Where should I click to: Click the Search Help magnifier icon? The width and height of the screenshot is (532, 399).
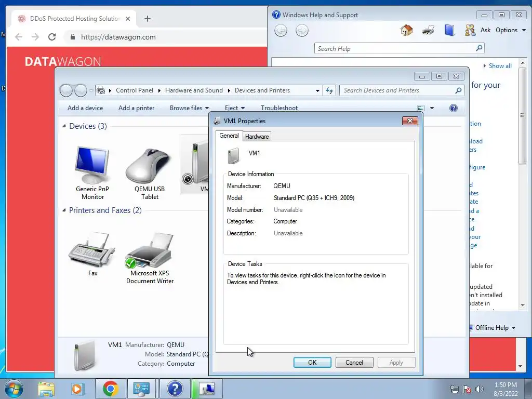point(479,48)
